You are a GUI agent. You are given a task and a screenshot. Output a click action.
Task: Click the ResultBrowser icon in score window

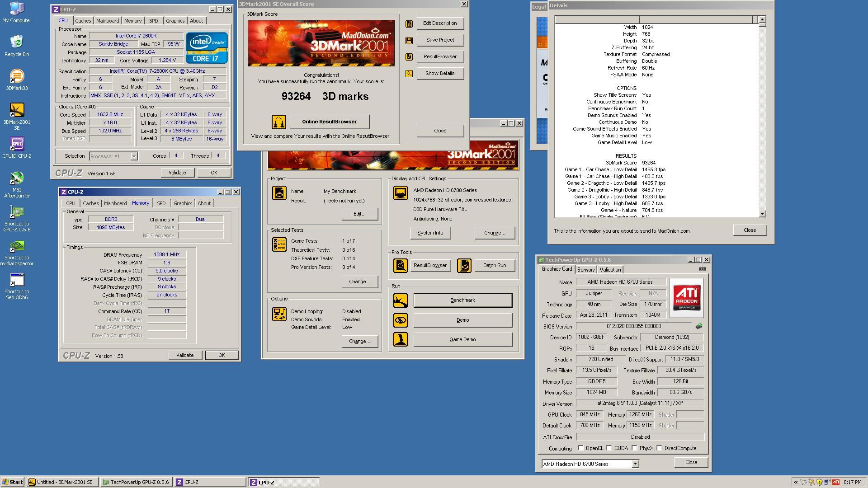(x=409, y=57)
